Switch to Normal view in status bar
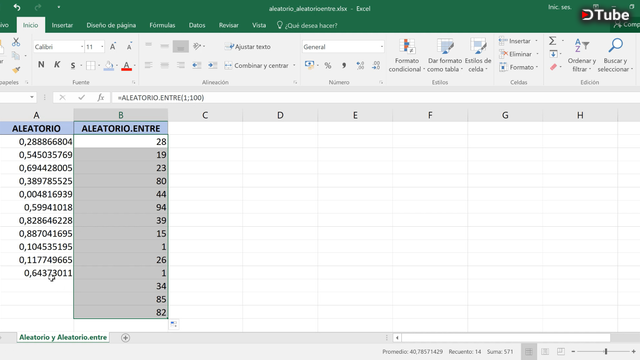 tap(529, 352)
